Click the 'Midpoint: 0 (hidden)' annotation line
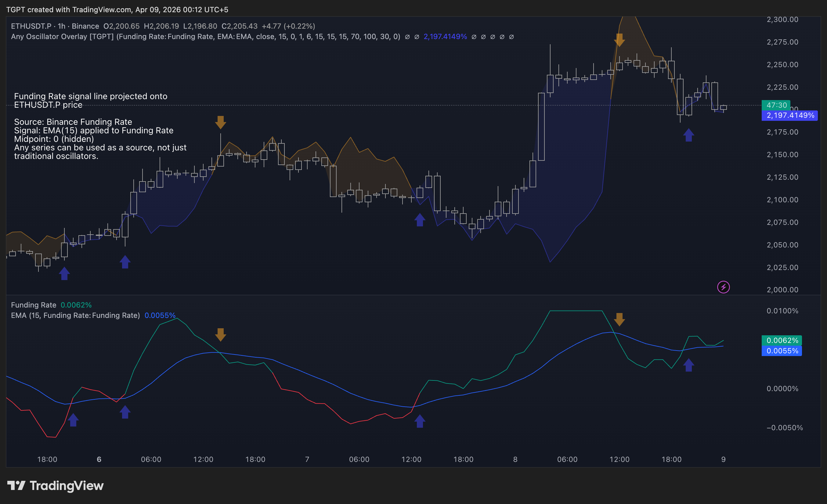 [54, 139]
